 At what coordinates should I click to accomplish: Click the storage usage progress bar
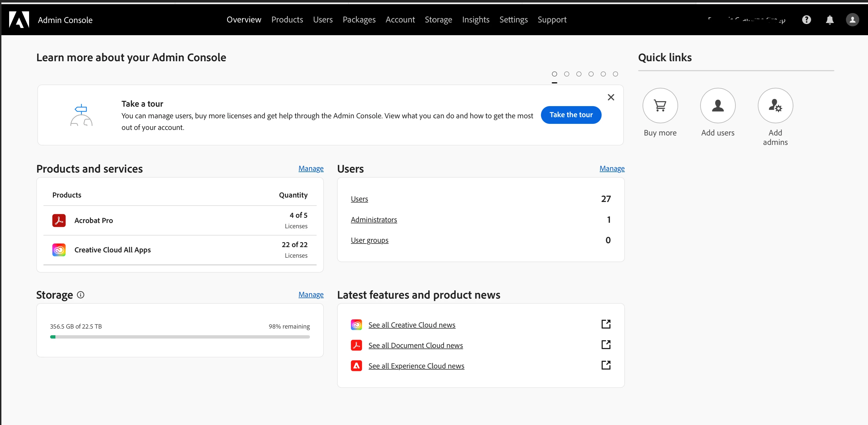point(179,337)
